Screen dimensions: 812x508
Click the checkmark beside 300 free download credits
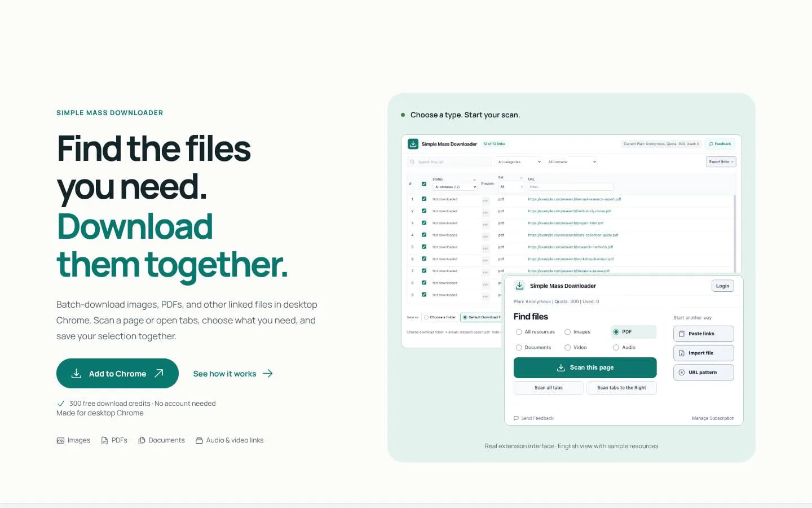[60, 404]
